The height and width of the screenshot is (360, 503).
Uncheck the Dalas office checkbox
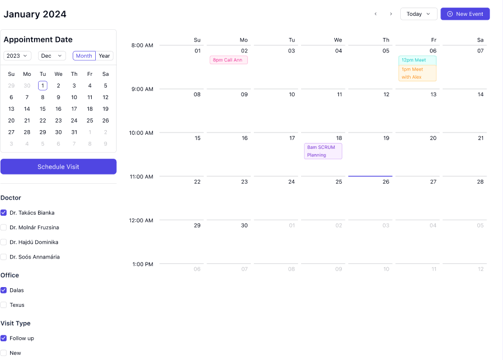[4, 290]
